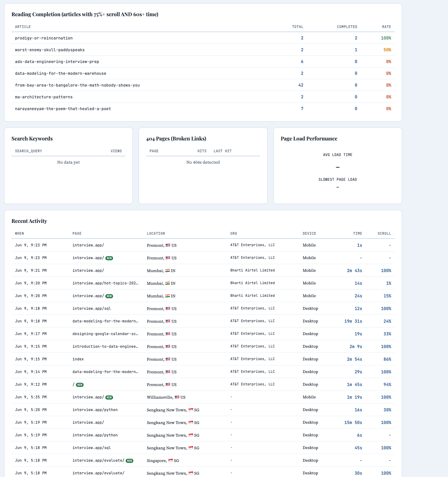Screen dimensions: 448x477
Task: Click Bharti Airtel Limited on 9:21 PM row
Action: pyautogui.click(x=253, y=270)
